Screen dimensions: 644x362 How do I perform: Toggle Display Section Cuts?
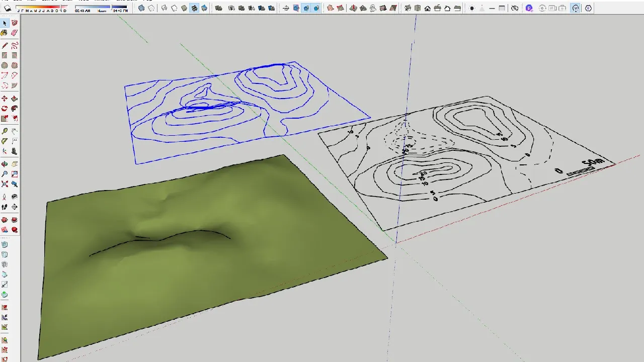[x=306, y=8]
